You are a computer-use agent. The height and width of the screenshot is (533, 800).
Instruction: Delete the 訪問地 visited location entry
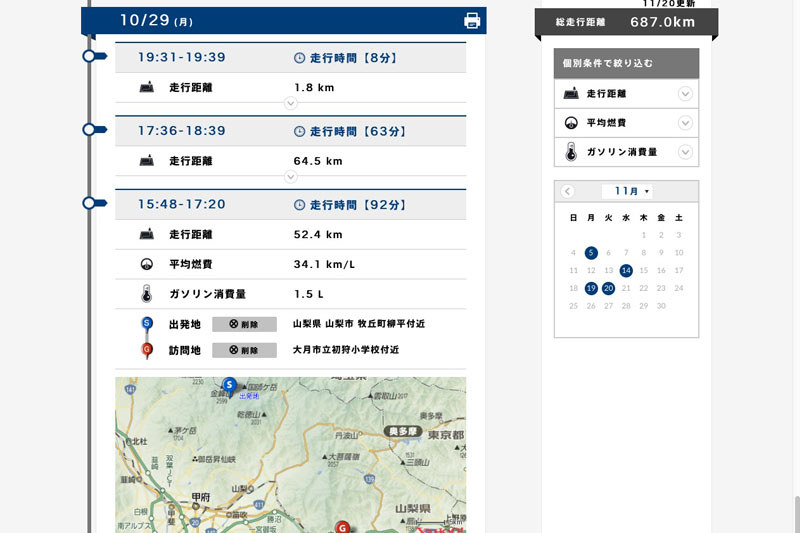click(x=244, y=350)
